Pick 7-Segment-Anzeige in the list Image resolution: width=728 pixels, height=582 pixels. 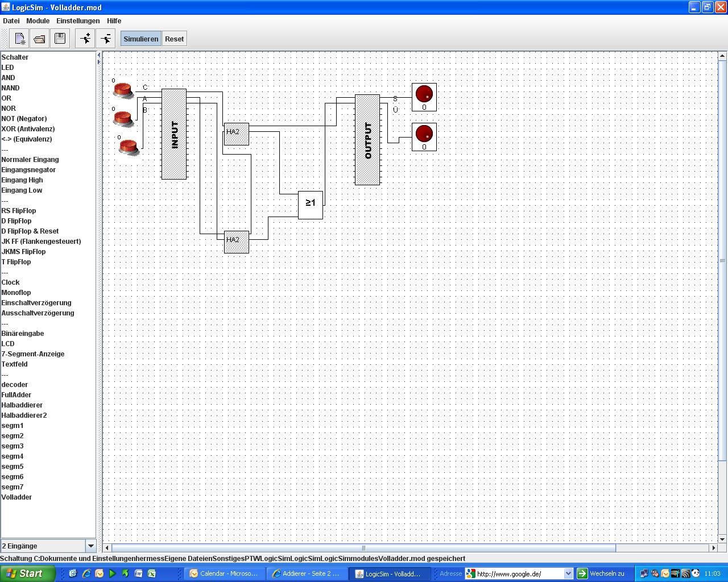tap(33, 354)
